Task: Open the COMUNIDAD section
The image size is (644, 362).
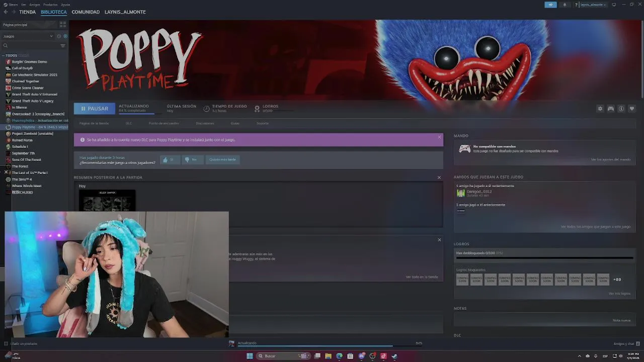Action: [x=86, y=12]
